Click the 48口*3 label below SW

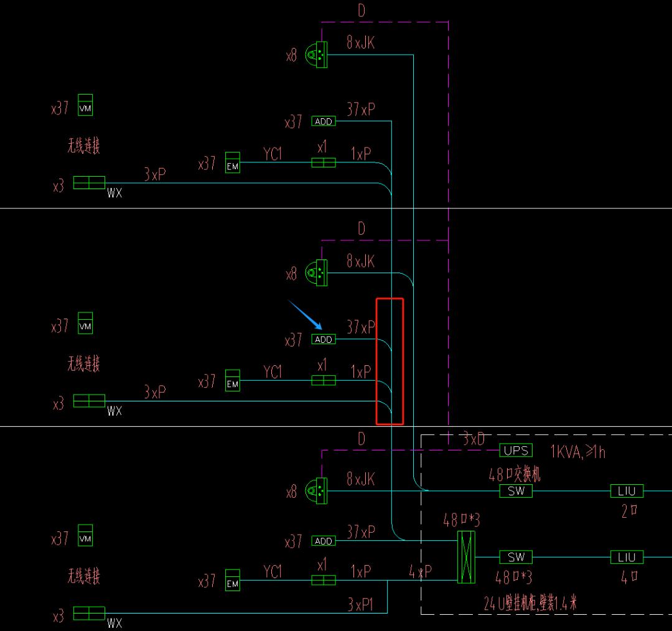point(513,577)
